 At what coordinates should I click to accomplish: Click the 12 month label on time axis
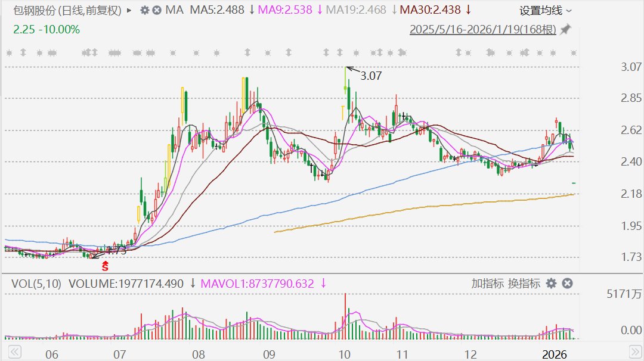[x=470, y=354]
